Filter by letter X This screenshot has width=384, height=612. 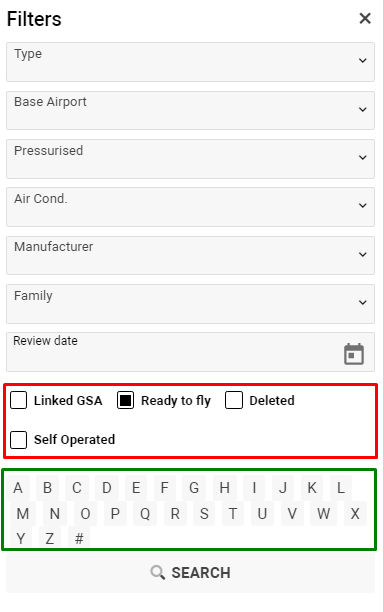(355, 514)
